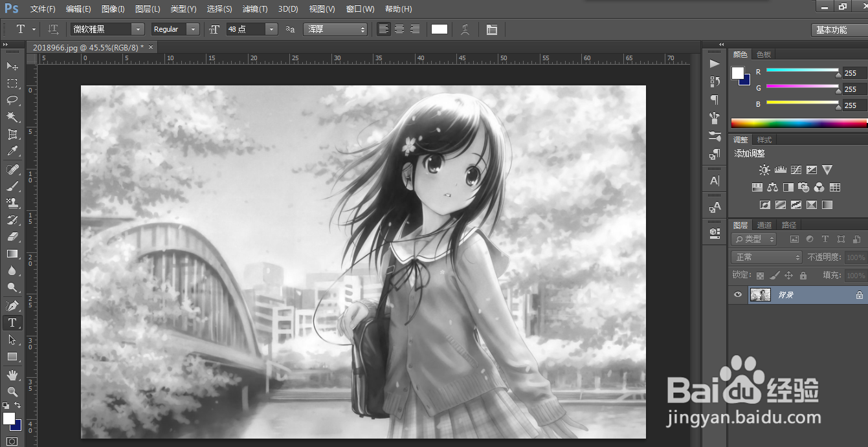The width and height of the screenshot is (868, 447).
Task: Select the Spot Healing Brush tool
Action: coord(12,169)
